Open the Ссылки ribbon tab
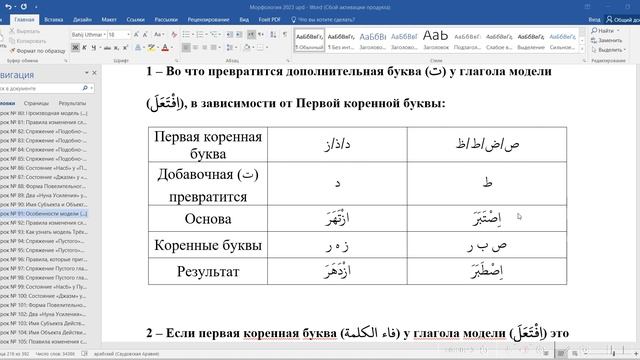The width and height of the screenshot is (640, 360). click(135, 19)
